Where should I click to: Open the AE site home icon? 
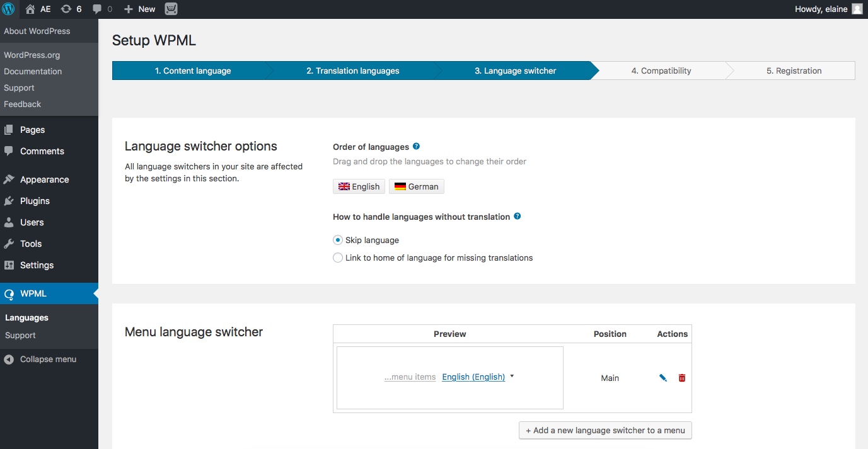[x=30, y=9]
